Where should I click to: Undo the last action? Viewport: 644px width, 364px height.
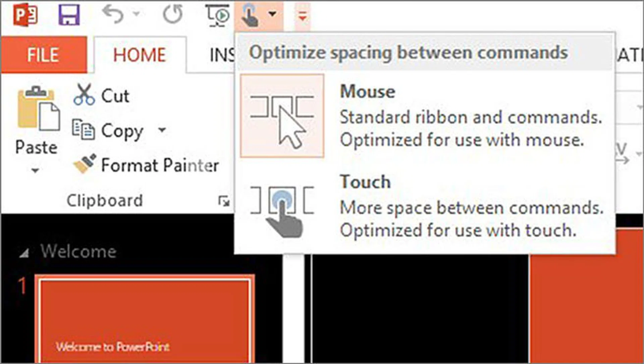[113, 14]
